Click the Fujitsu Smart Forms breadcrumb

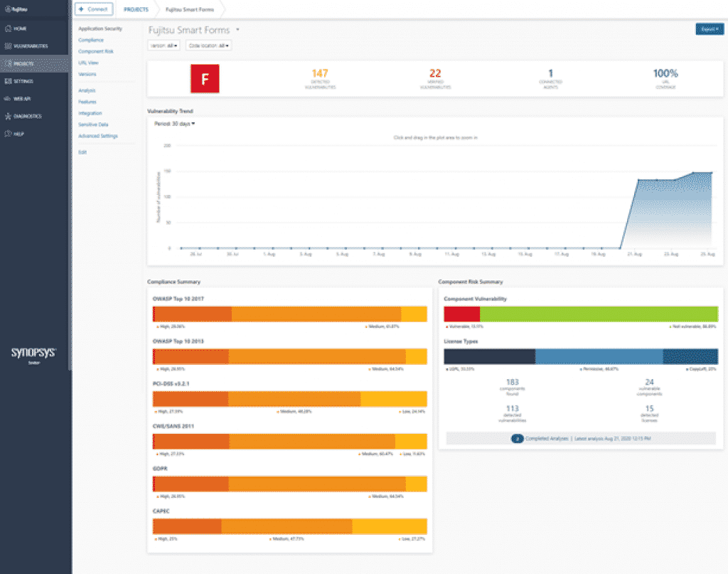point(190,9)
